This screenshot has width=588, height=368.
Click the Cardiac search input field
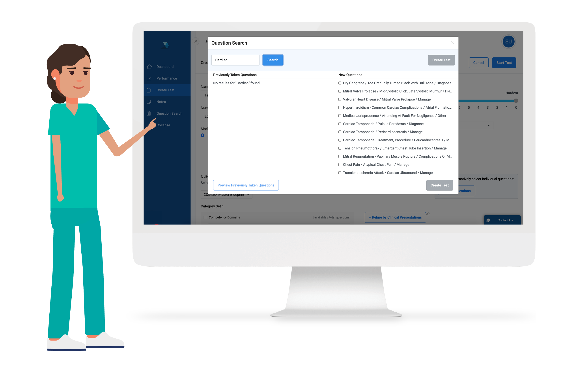[235, 60]
